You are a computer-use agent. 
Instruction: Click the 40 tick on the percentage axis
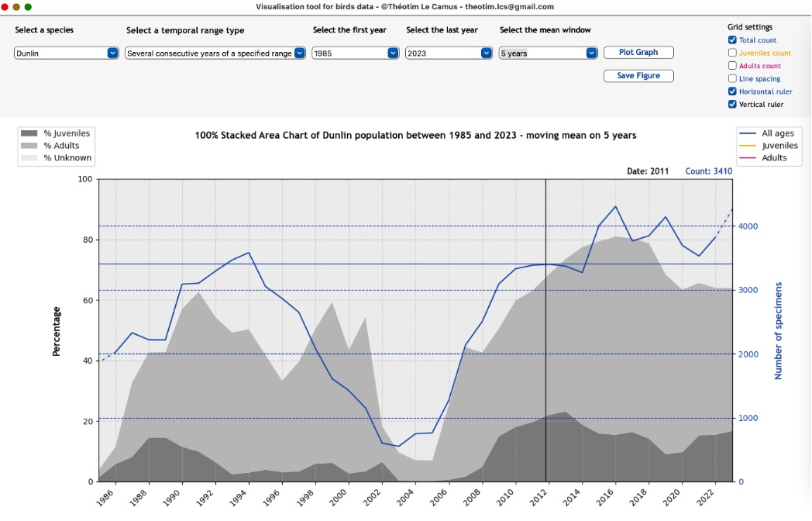pos(88,361)
